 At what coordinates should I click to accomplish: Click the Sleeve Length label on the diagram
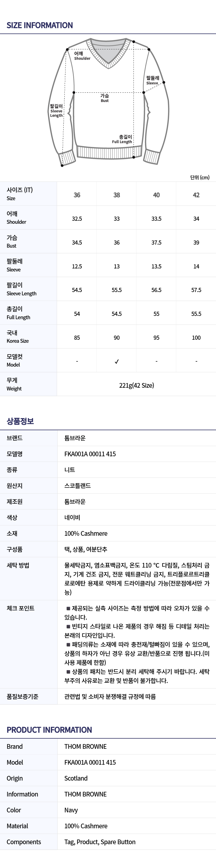(x=56, y=110)
